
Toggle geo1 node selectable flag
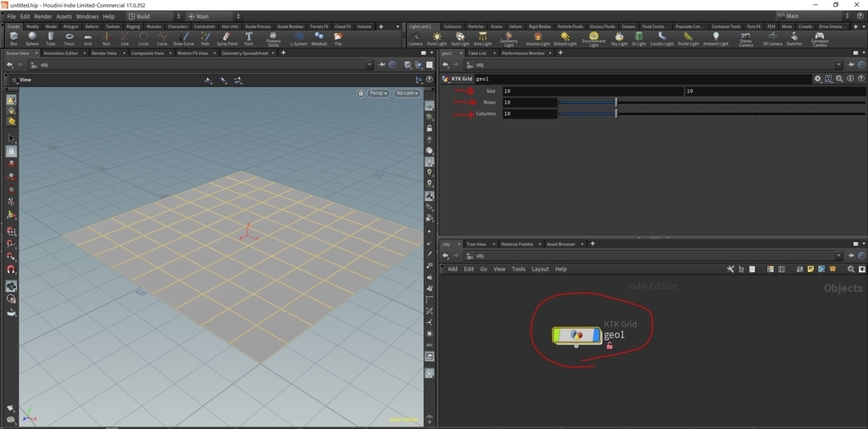557,335
